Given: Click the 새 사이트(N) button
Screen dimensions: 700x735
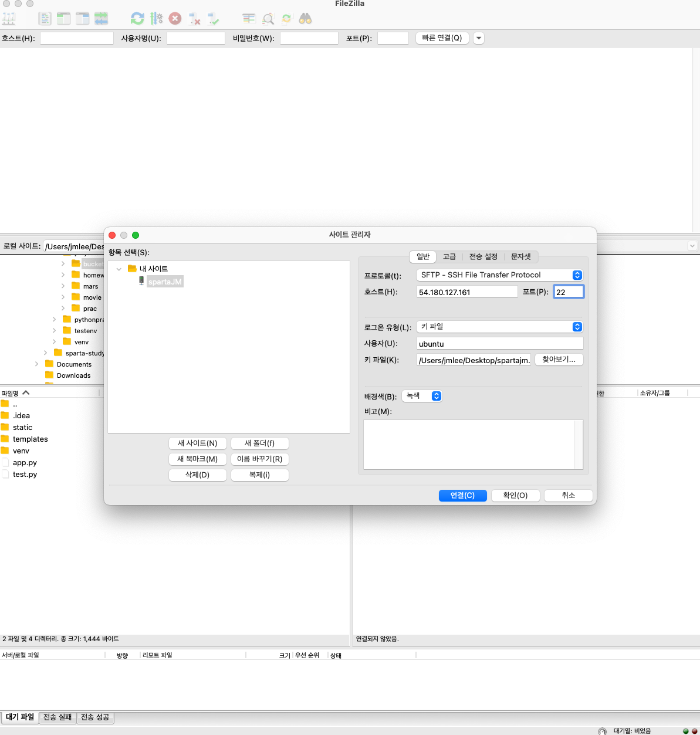Looking at the screenshot, I should coord(198,443).
